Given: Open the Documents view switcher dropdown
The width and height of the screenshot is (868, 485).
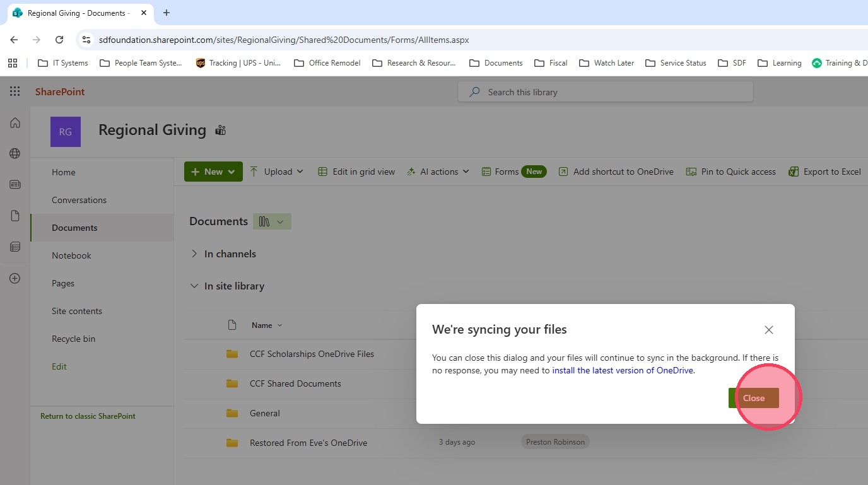Looking at the screenshot, I should (272, 221).
